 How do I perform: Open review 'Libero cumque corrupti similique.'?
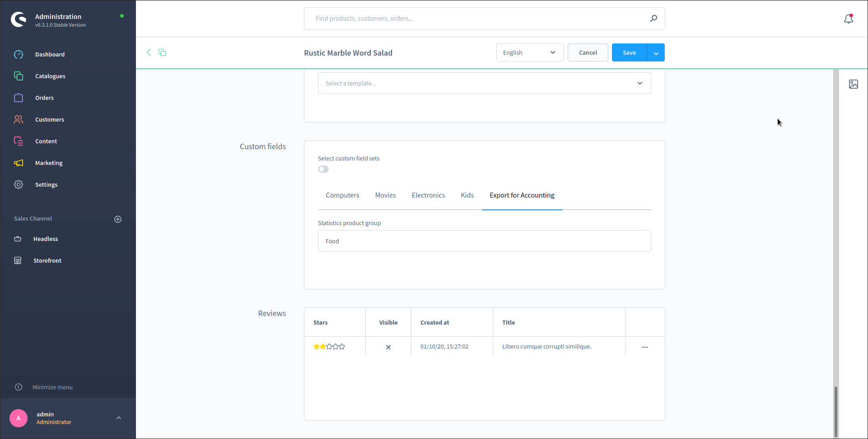pyautogui.click(x=547, y=347)
